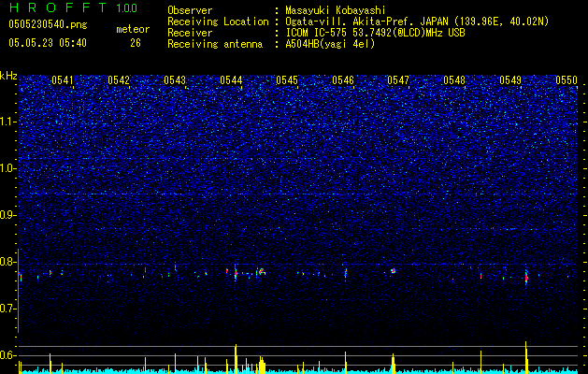588x374 pixels.
Task: Click the 0545 time marker
Action: click(x=287, y=79)
